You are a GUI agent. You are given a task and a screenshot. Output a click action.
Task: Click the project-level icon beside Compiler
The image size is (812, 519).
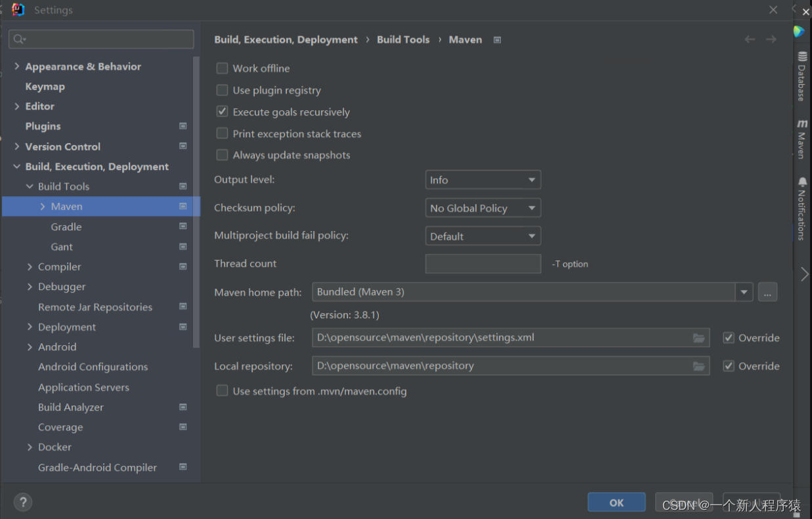(183, 266)
